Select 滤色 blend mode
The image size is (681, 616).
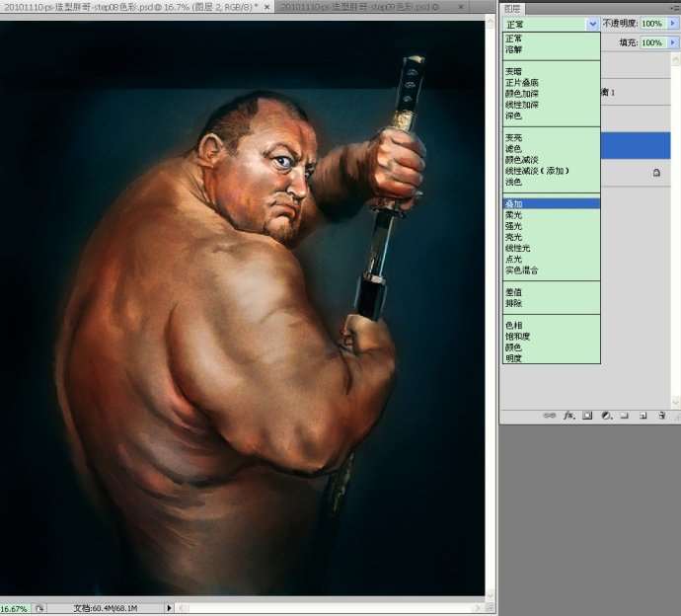point(552,148)
